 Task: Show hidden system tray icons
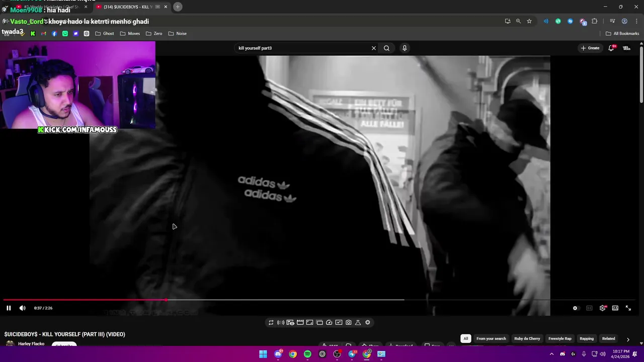[x=551, y=354]
